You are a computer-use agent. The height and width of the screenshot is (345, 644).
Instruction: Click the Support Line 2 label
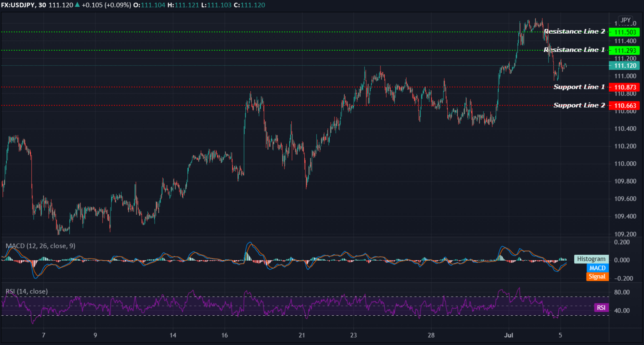point(579,105)
